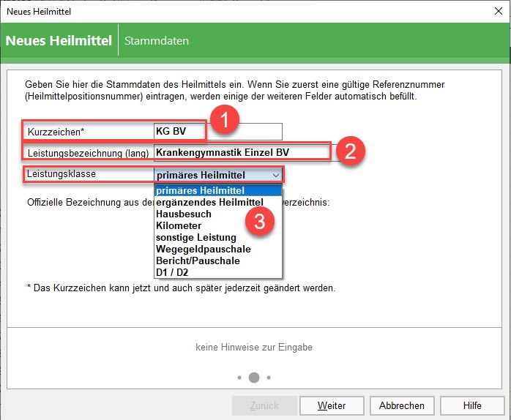Choose 'ergänzendes Heilmittel' option
511x420 pixels.
coord(217,202)
